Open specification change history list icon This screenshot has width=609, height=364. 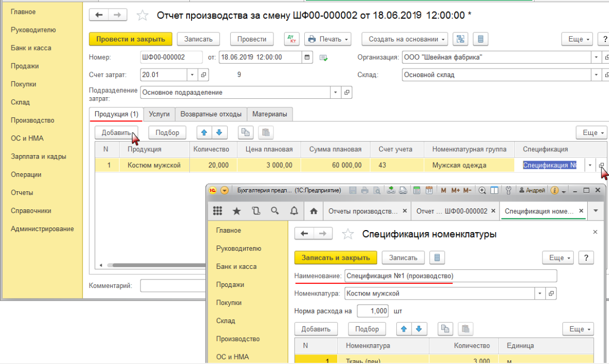tap(437, 258)
